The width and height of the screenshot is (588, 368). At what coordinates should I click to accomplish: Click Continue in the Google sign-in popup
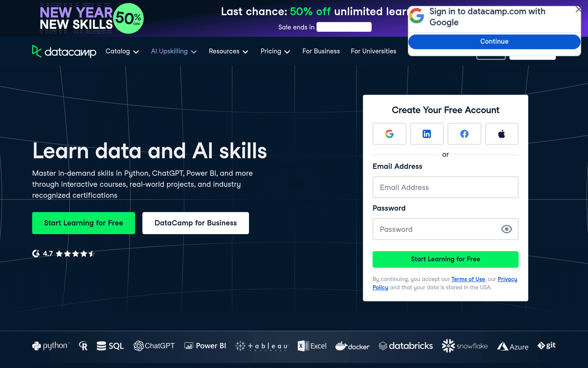(494, 42)
